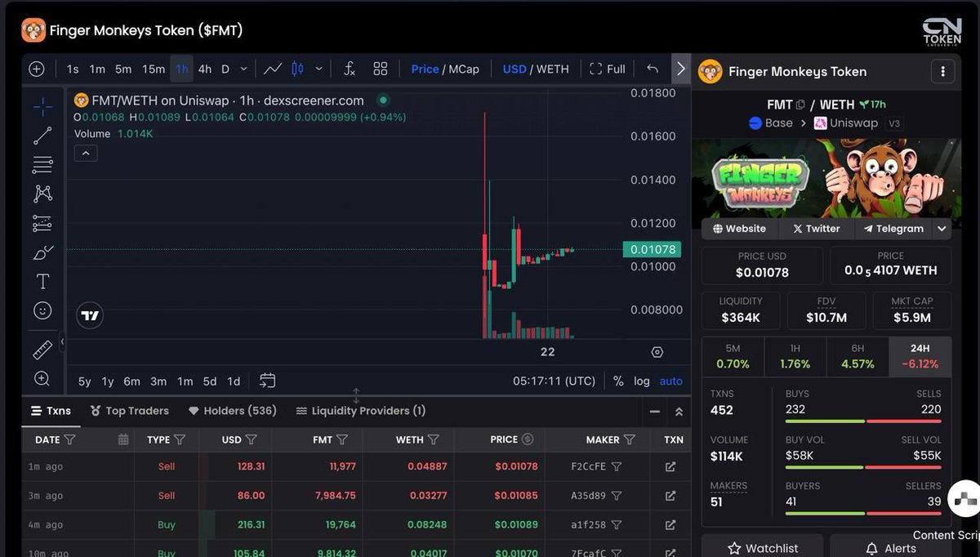980x557 pixels.
Task: Open transaction link for the 216.31 Buy row
Action: [670, 525]
